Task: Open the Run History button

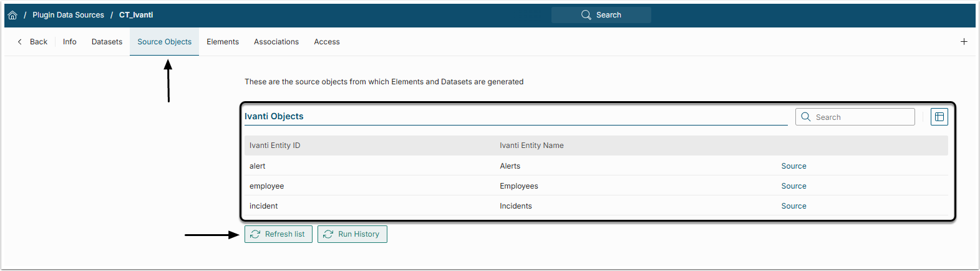Action: pyautogui.click(x=352, y=234)
